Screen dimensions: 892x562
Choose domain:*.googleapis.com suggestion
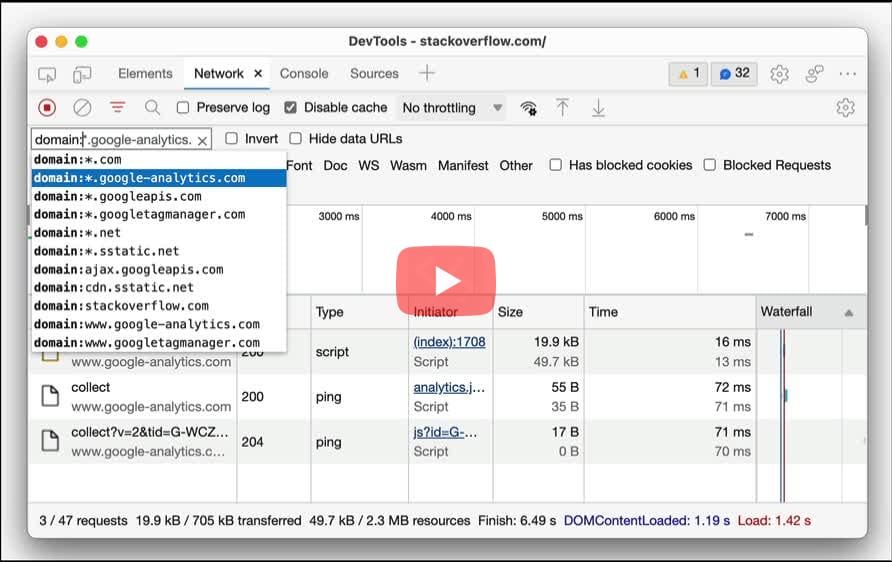pyautogui.click(x=159, y=196)
